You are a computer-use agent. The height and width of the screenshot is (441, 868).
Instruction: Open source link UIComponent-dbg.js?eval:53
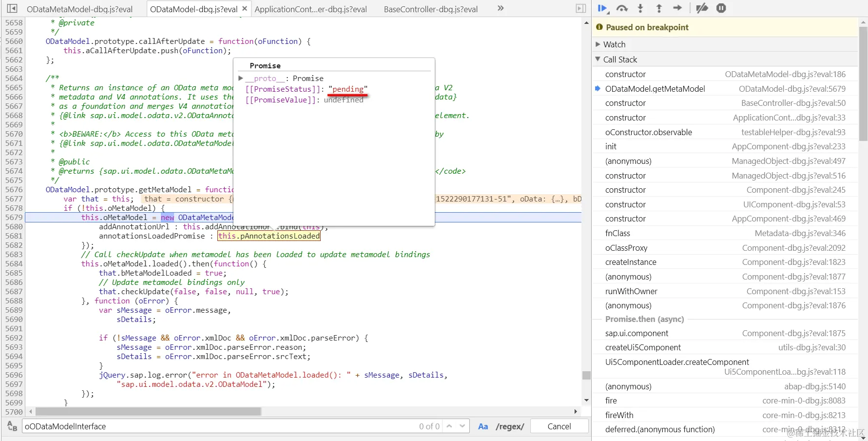click(794, 204)
